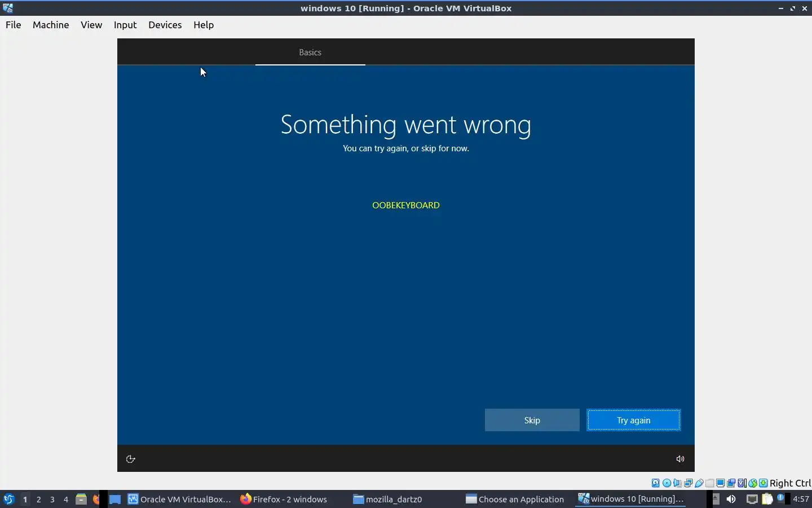This screenshot has height=508, width=812.
Task: Click the windows 10 [Running] taskbar entry
Action: click(631, 499)
